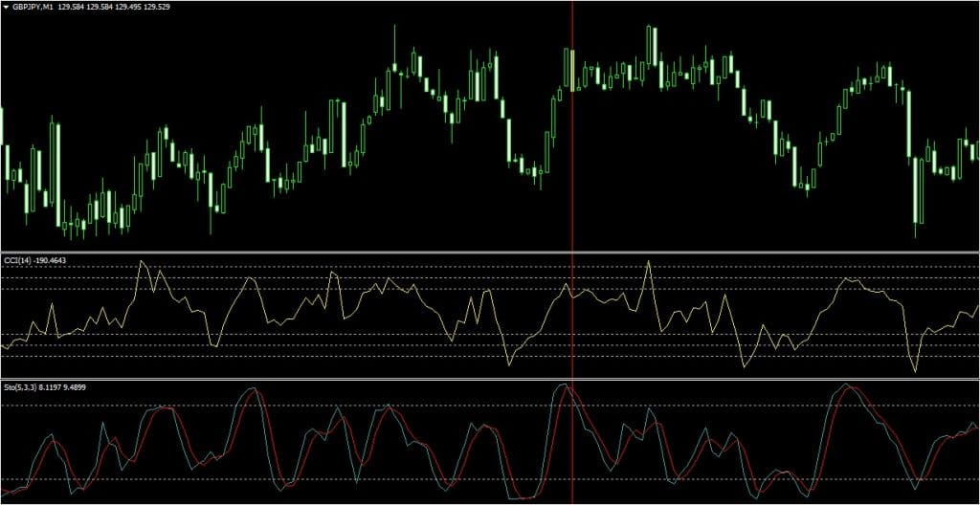Click the tall candle at the far right low
The image size is (980, 505).
[917, 189]
